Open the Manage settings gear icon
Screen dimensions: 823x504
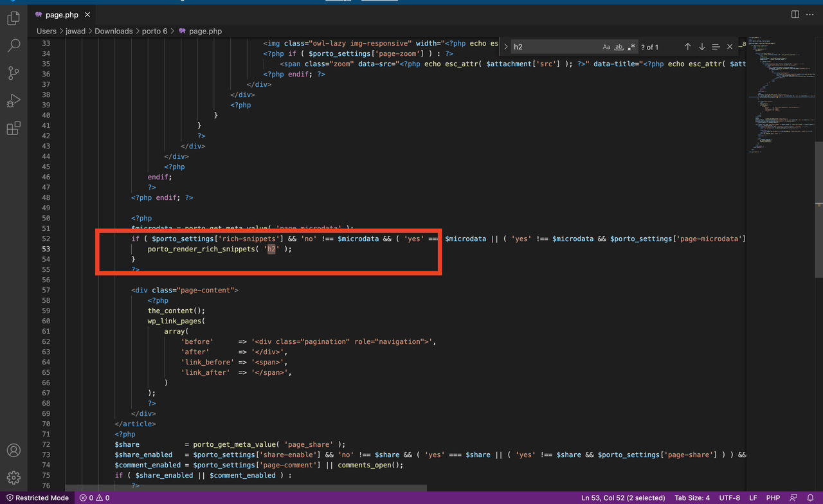coord(14,478)
